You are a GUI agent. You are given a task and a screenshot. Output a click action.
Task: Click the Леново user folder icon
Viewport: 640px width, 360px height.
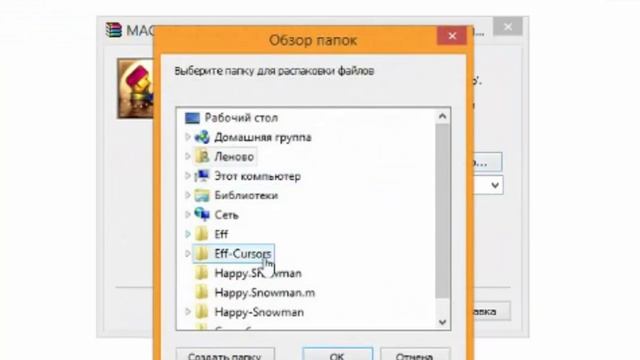(202, 156)
